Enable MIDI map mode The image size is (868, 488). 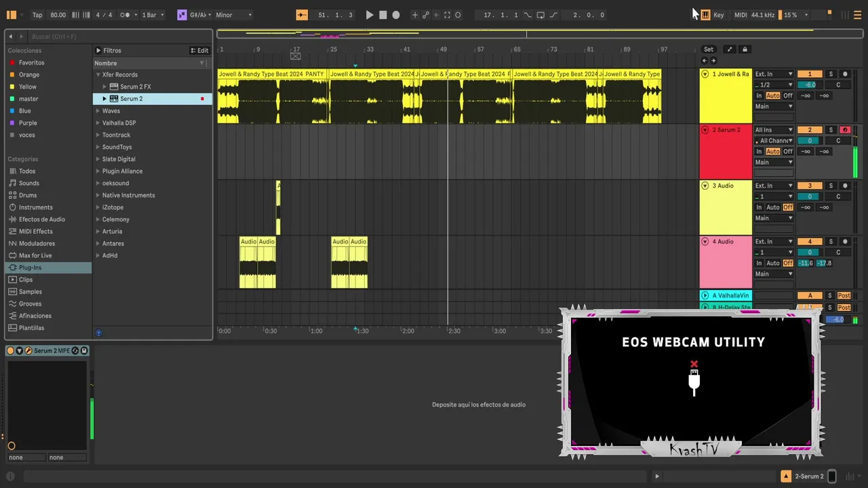[x=741, y=15]
